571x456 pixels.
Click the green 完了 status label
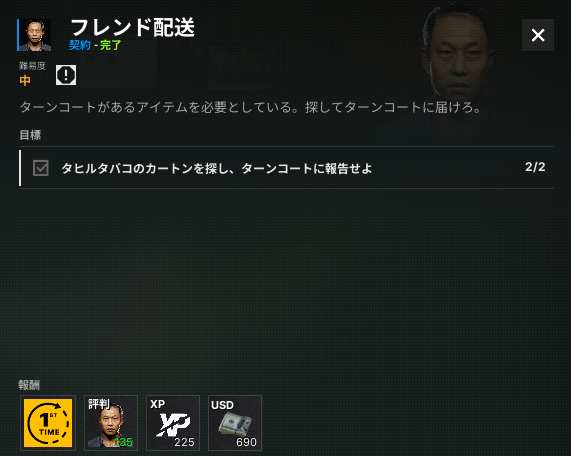click(111, 45)
